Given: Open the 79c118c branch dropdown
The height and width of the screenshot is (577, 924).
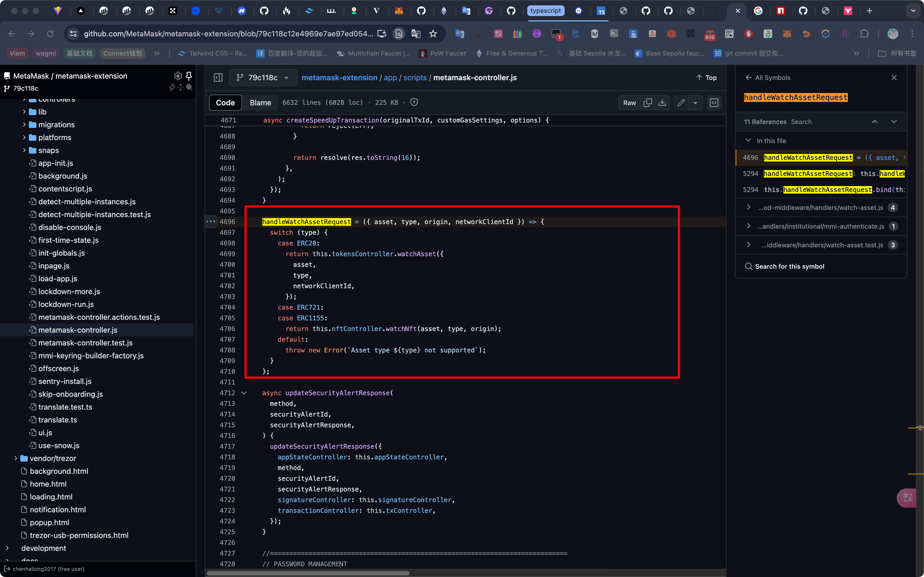Looking at the screenshot, I should tap(263, 78).
